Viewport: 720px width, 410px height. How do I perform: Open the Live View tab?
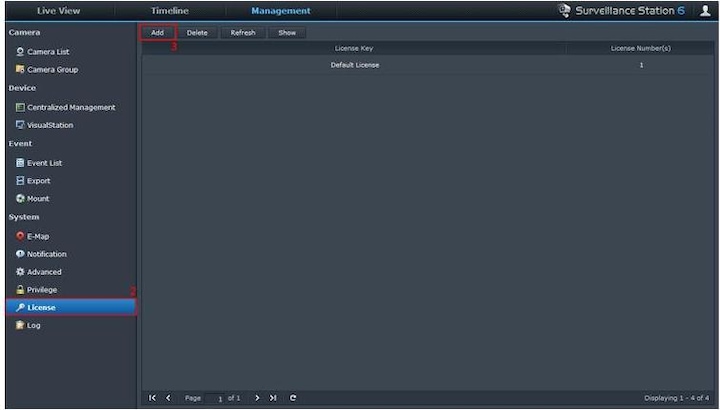pos(58,11)
